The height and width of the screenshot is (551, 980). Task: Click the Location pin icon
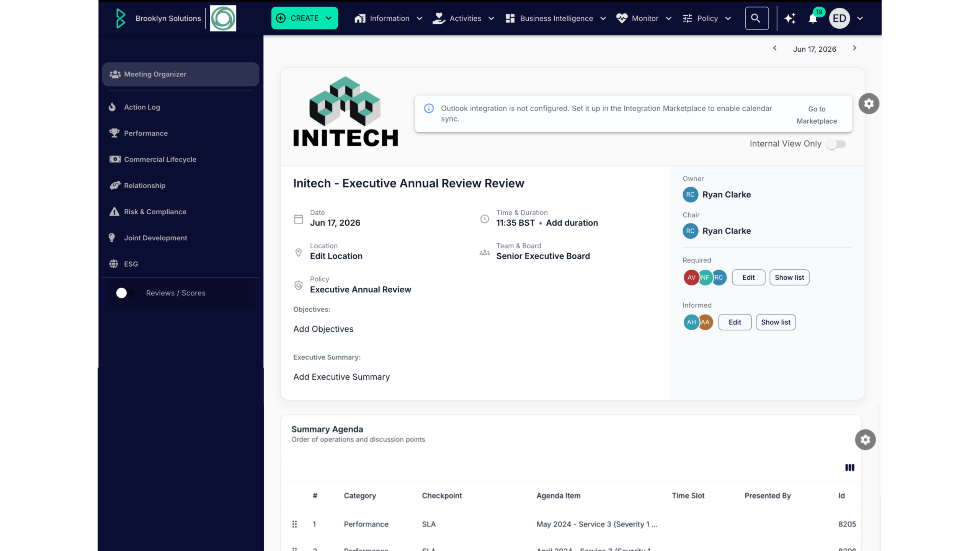click(298, 253)
